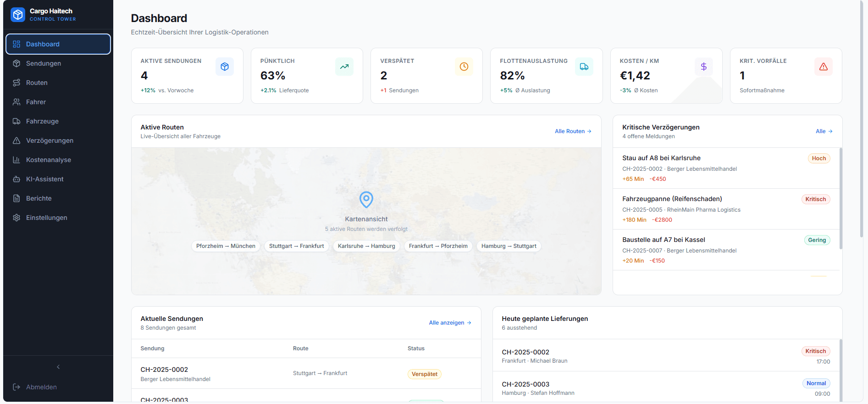The width and height of the screenshot is (868, 404).
Task: Select the Stuttgart → Frankfurt route chip
Action: click(297, 246)
